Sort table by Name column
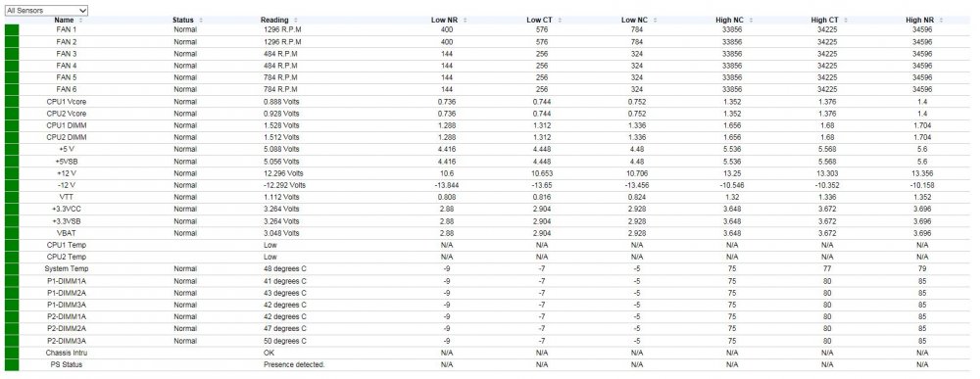Viewport: 980px width, 379px height. coord(67,20)
